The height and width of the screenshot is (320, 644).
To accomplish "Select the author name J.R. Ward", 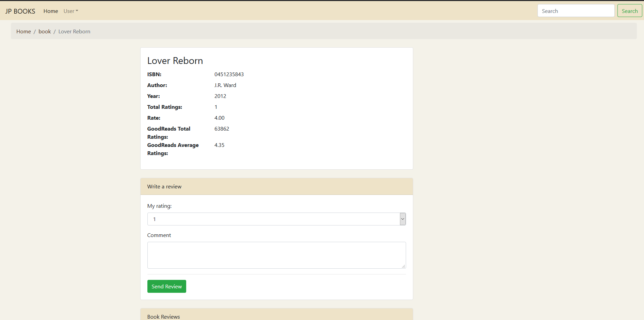I will (x=225, y=85).
